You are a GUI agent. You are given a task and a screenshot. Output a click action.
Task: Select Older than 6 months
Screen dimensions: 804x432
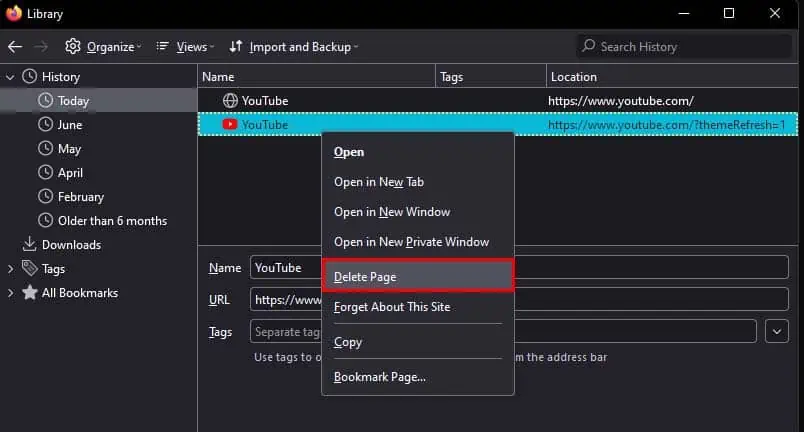[x=98, y=221]
